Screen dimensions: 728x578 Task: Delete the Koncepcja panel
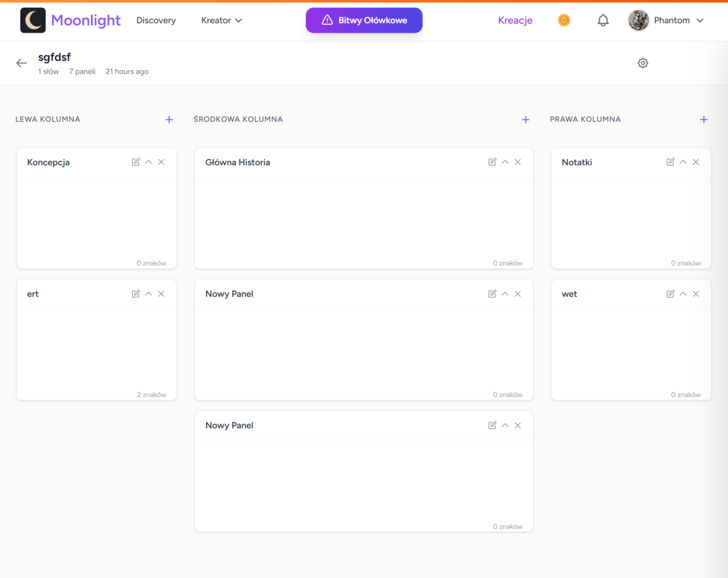point(161,162)
